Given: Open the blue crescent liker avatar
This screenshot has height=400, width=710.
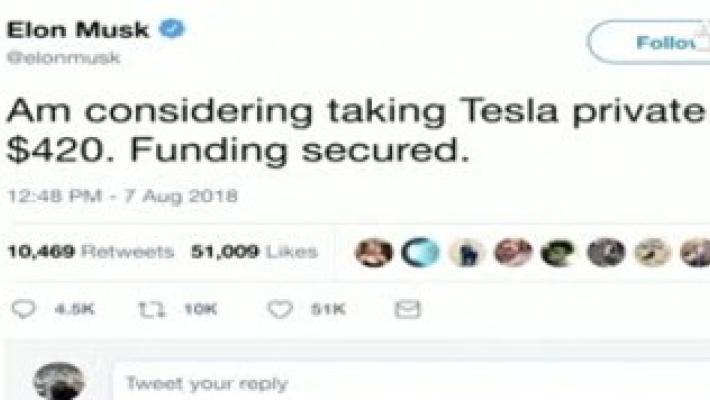Looking at the screenshot, I should [x=415, y=252].
